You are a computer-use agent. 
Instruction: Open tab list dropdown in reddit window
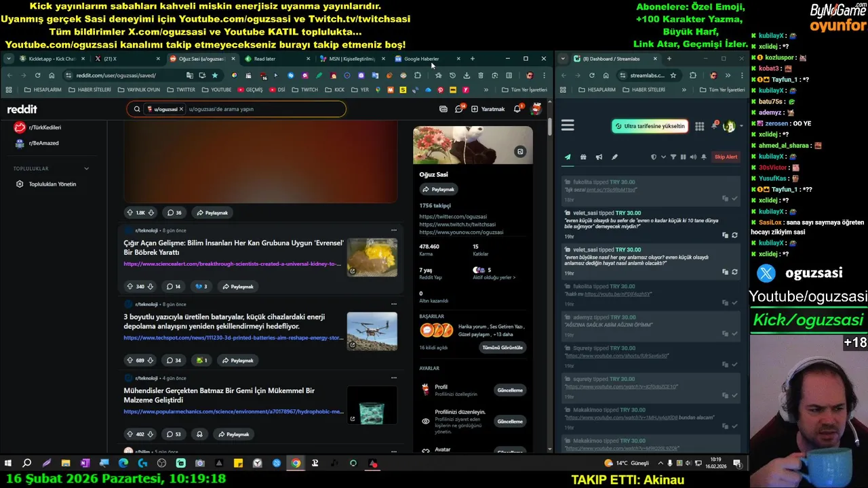tap(8, 59)
